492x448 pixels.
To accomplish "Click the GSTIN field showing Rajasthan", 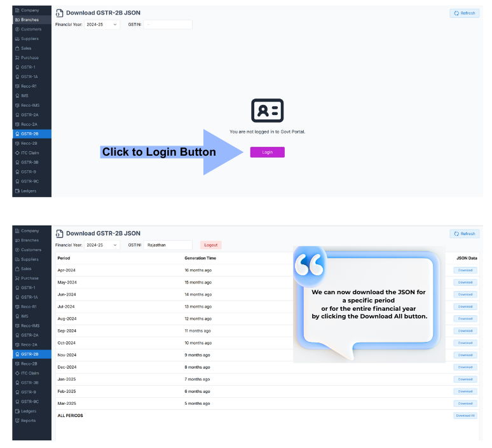I will [168, 245].
